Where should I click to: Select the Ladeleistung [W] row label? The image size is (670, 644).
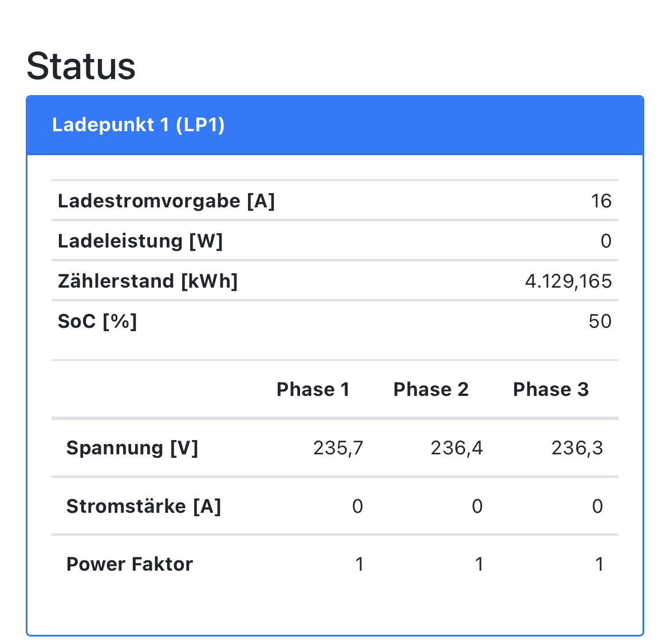click(140, 241)
